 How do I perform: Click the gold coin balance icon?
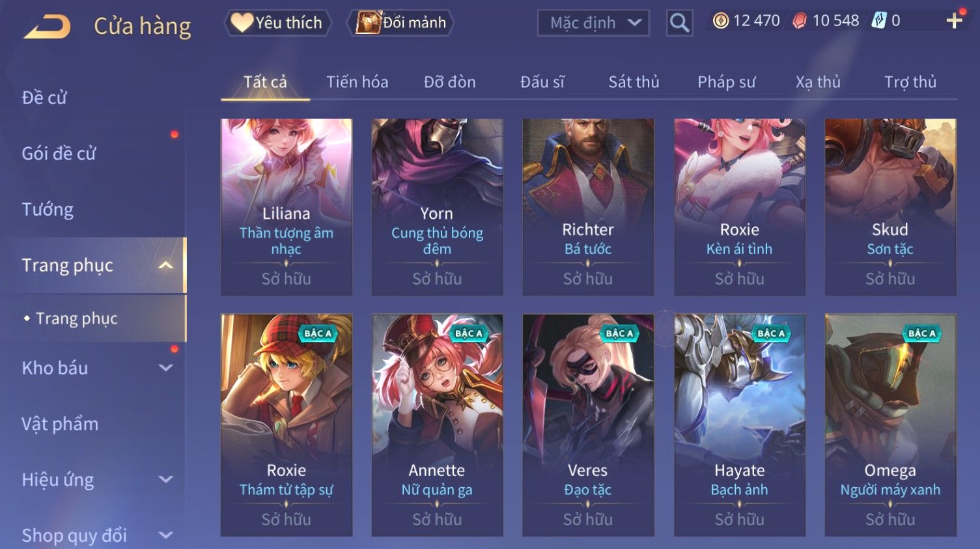(x=720, y=21)
